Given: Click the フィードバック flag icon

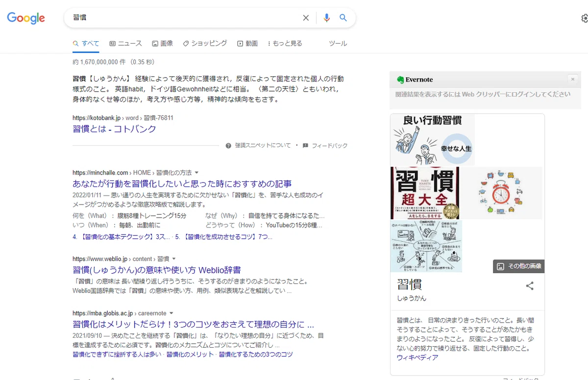Looking at the screenshot, I should 305,146.
